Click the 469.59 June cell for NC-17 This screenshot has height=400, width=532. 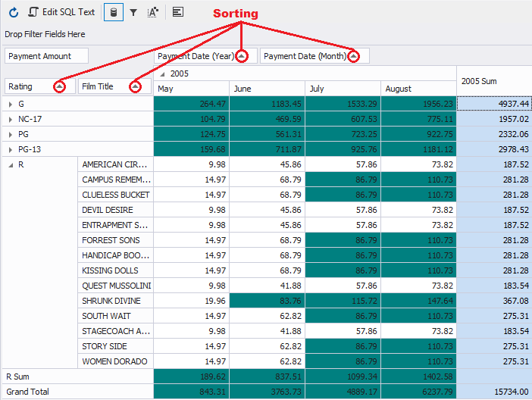268,119
